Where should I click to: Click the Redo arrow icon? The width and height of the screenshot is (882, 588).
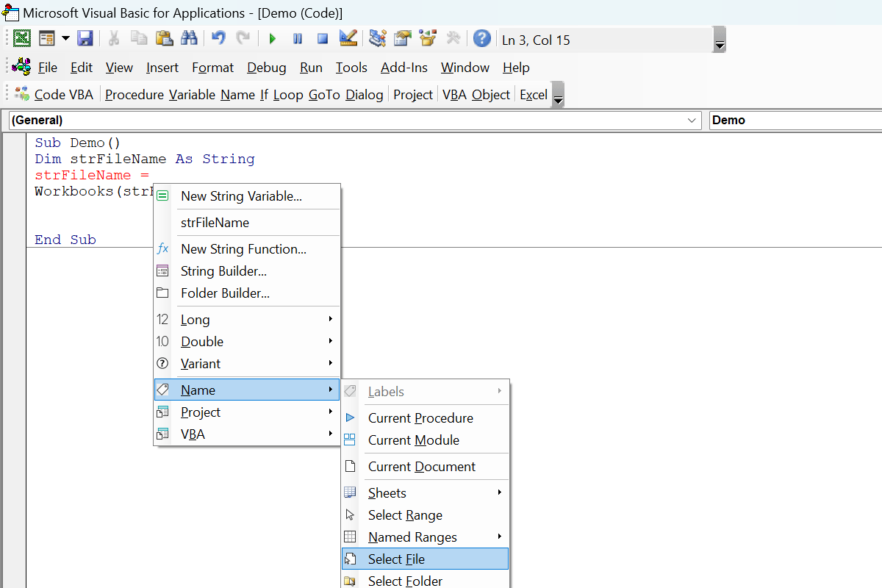[243, 39]
